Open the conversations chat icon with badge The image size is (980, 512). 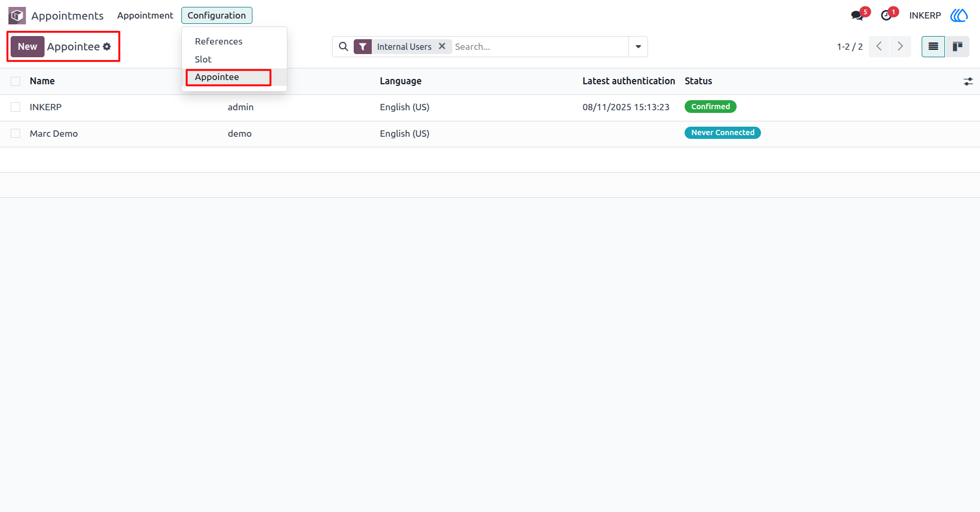point(857,15)
